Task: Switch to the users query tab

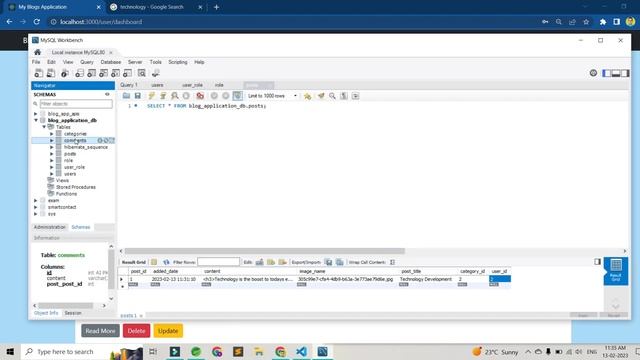Action: click(157, 85)
